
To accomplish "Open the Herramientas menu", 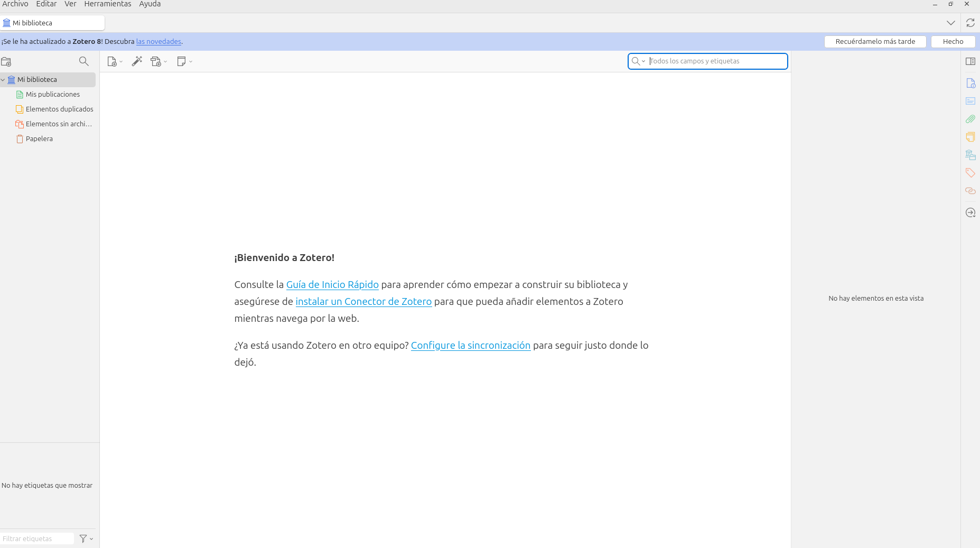I will (107, 4).
